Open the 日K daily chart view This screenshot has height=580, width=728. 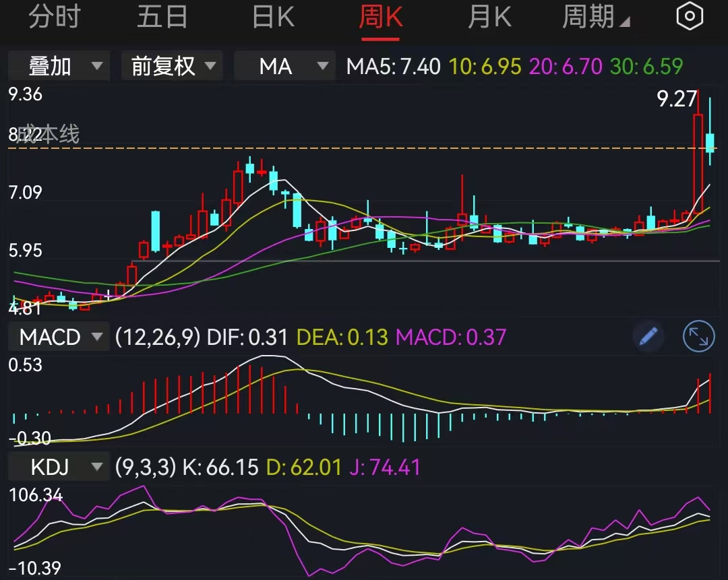click(x=272, y=17)
